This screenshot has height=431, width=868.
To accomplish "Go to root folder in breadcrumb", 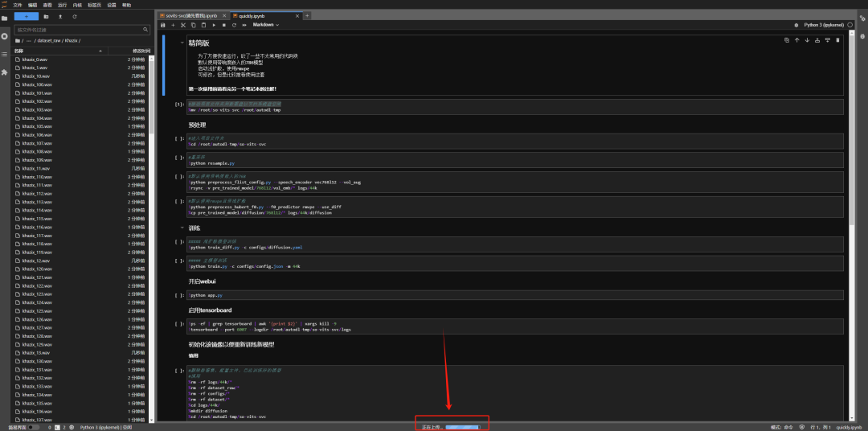I will point(17,41).
